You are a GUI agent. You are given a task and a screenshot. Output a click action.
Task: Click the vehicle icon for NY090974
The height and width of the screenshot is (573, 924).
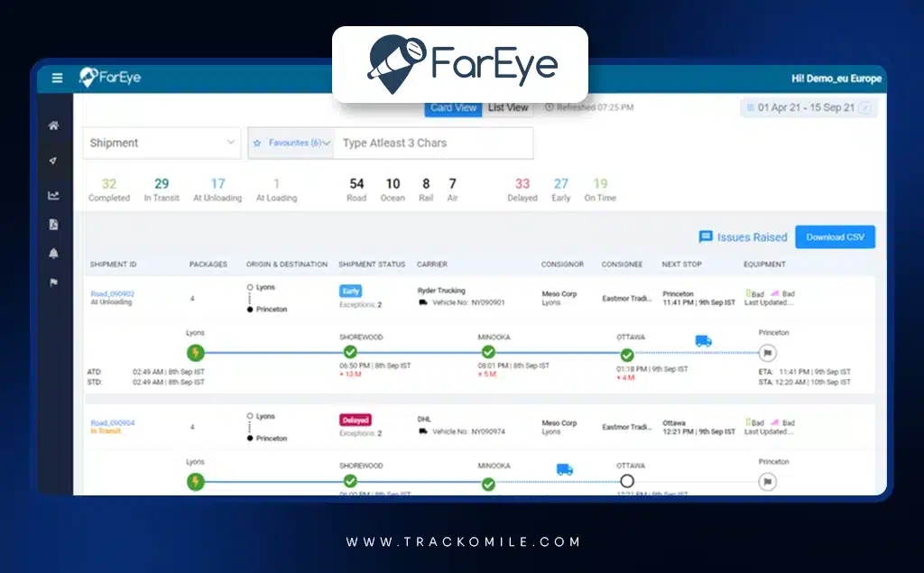(423, 431)
